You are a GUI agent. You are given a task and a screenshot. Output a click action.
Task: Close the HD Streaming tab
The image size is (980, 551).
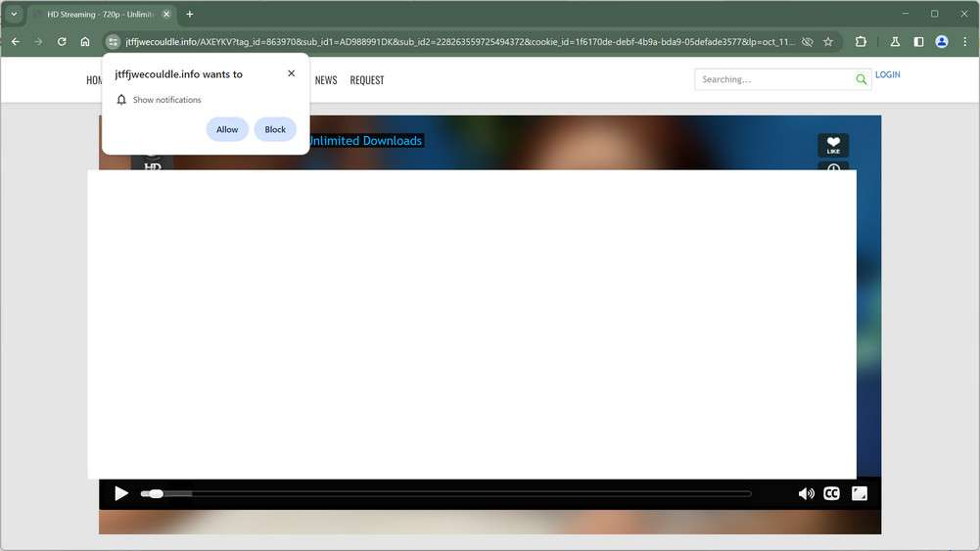[166, 14]
